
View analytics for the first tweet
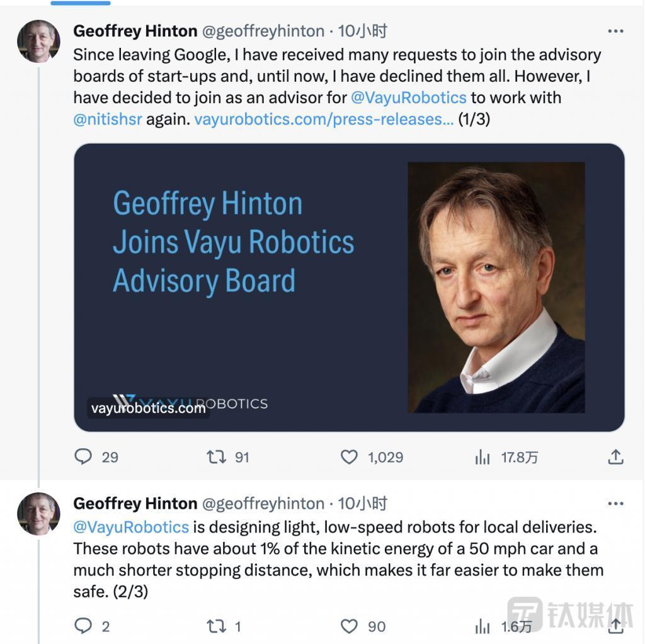tap(482, 458)
